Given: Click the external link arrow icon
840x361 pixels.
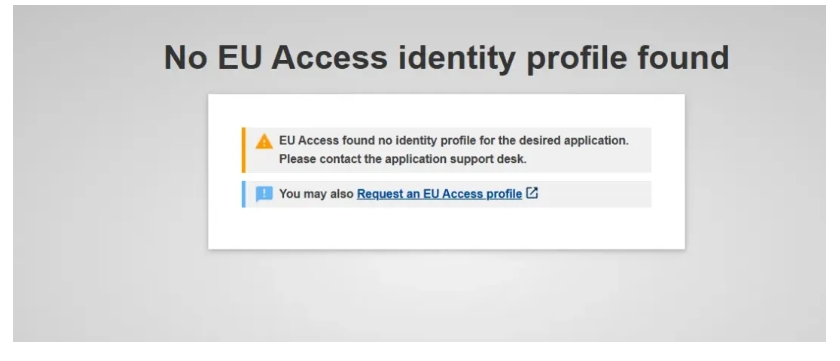Looking at the screenshot, I should tap(532, 193).
